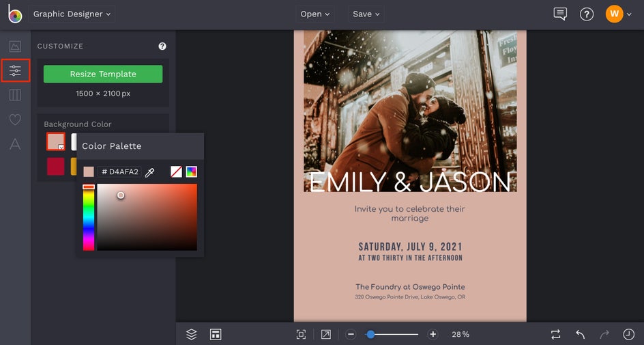Open the Layers panel icon
Viewport: 644px width, 345px height.
tap(192, 334)
